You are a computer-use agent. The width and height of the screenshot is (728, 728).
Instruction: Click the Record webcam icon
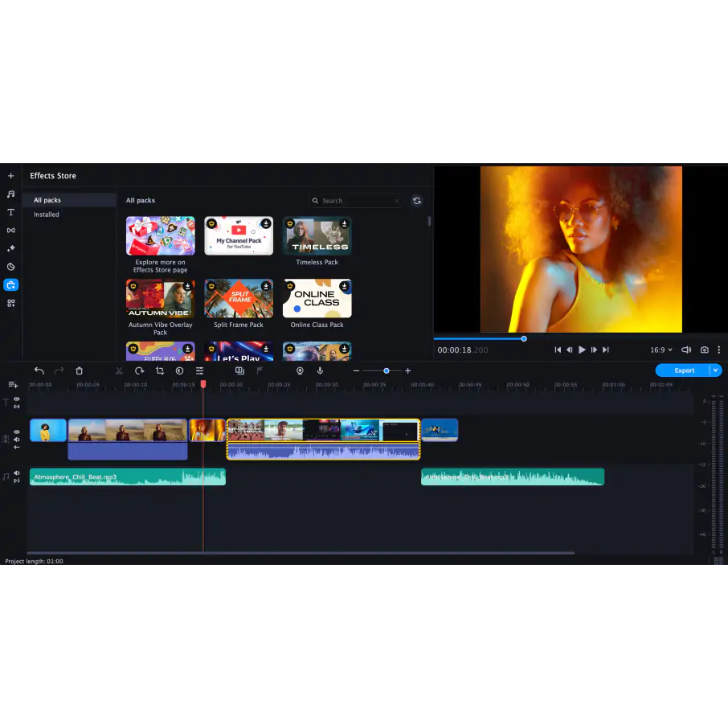[x=300, y=370]
